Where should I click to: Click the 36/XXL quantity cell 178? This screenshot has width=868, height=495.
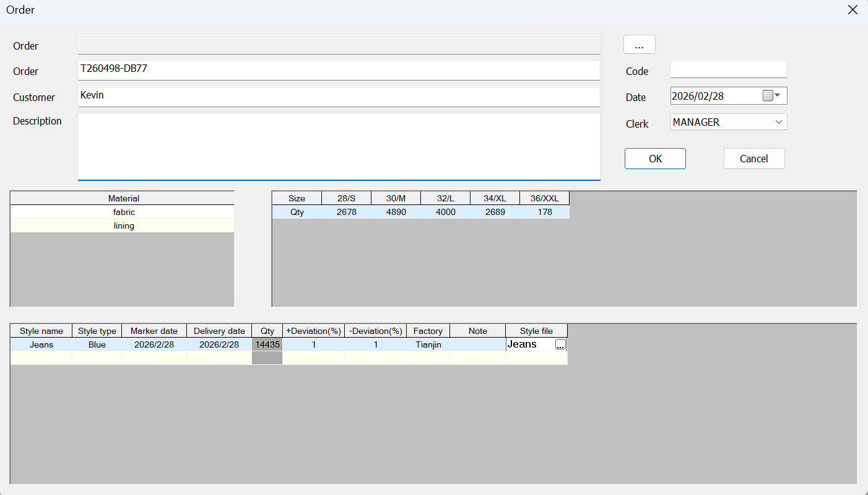point(544,212)
